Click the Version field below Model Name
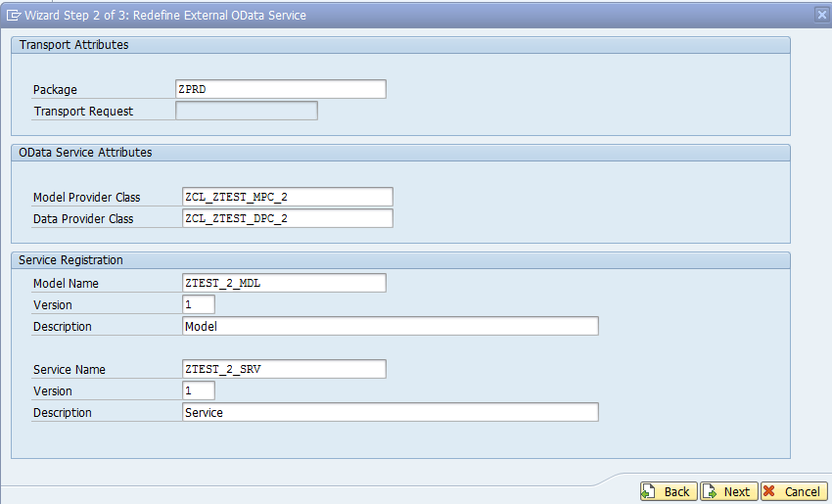Viewport: 832px width, 504px height. pyautogui.click(x=198, y=304)
